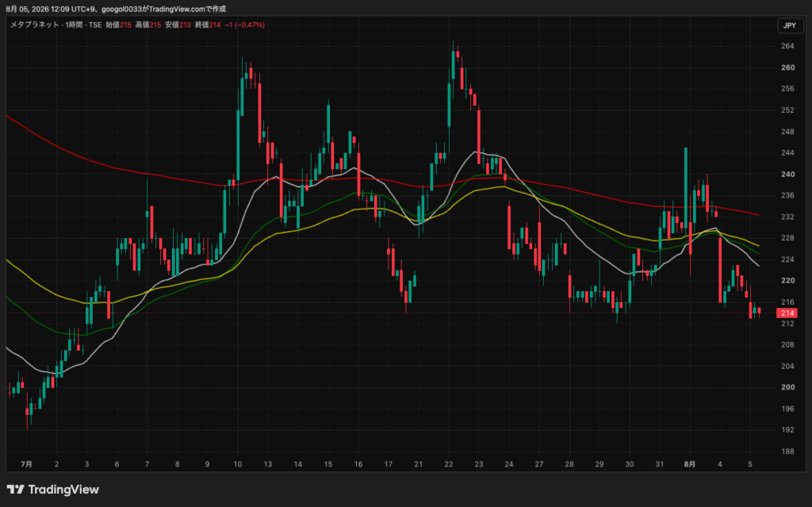Viewport: 812px width, 507px height.
Task: Click the 200 price axis label
Action: [787, 387]
